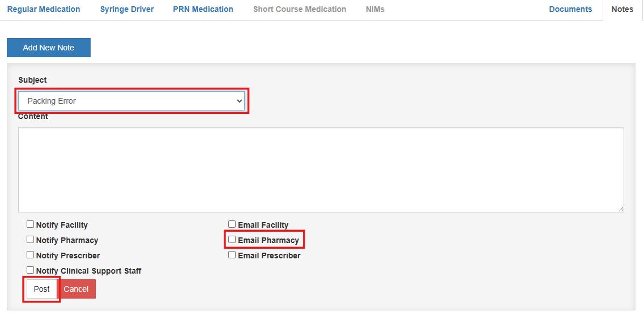Click the Post button
The image size is (644, 315).
[41, 289]
